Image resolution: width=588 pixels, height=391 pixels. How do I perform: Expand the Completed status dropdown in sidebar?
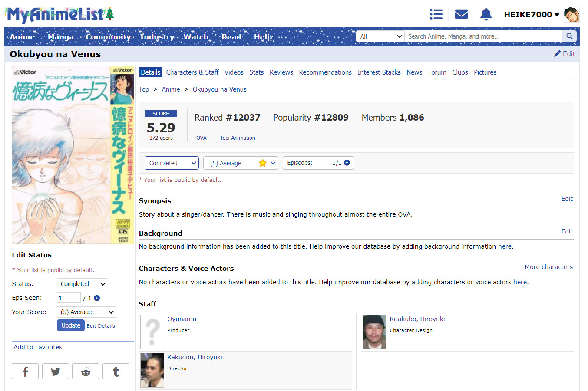point(83,284)
